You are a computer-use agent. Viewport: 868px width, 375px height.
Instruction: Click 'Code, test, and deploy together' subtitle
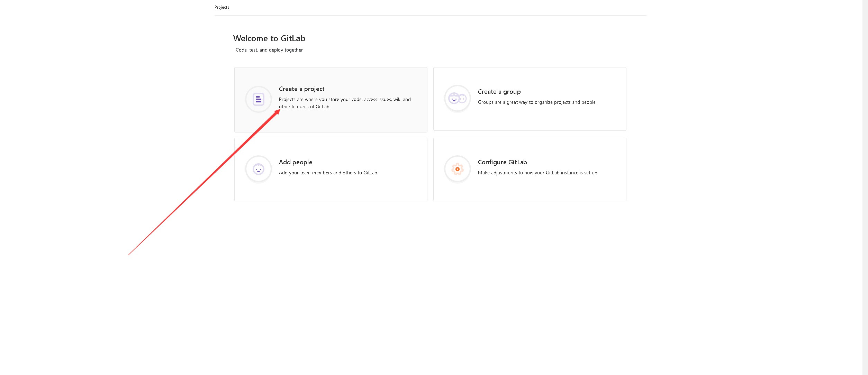click(269, 50)
